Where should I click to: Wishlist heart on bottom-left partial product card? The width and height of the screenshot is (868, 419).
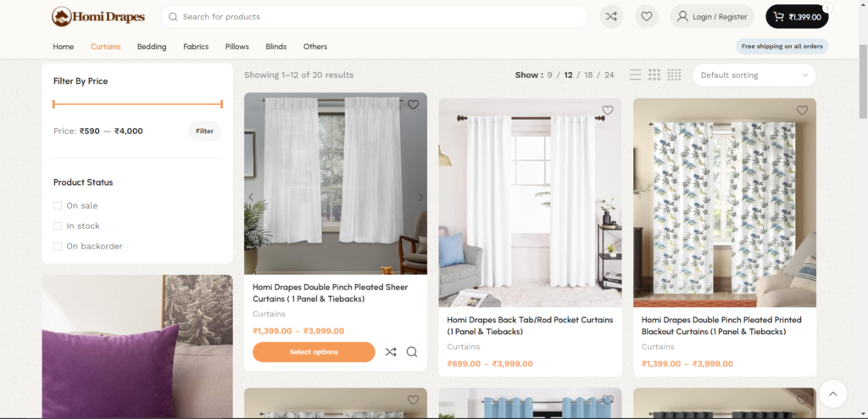[413, 399]
